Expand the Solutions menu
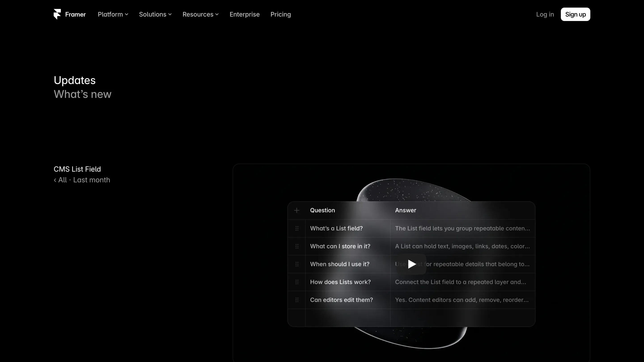644x362 pixels. 155,14
